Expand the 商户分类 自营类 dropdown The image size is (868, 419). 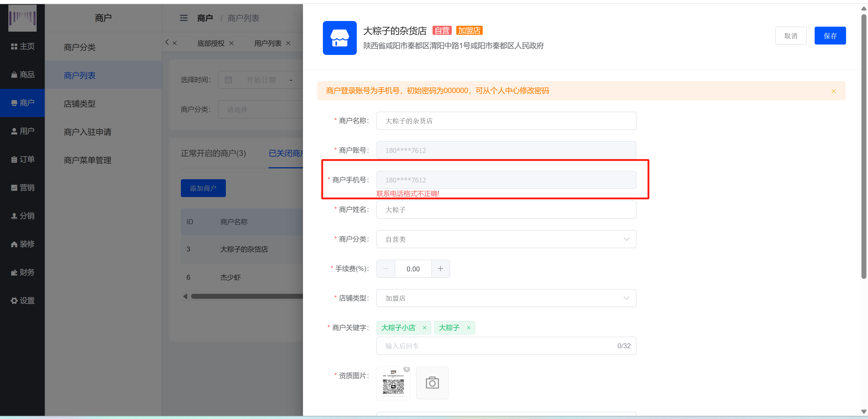(506, 239)
